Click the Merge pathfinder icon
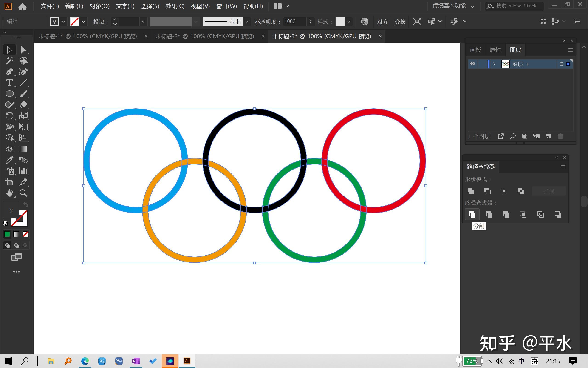The height and width of the screenshot is (368, 588). (x=506, y=214)
